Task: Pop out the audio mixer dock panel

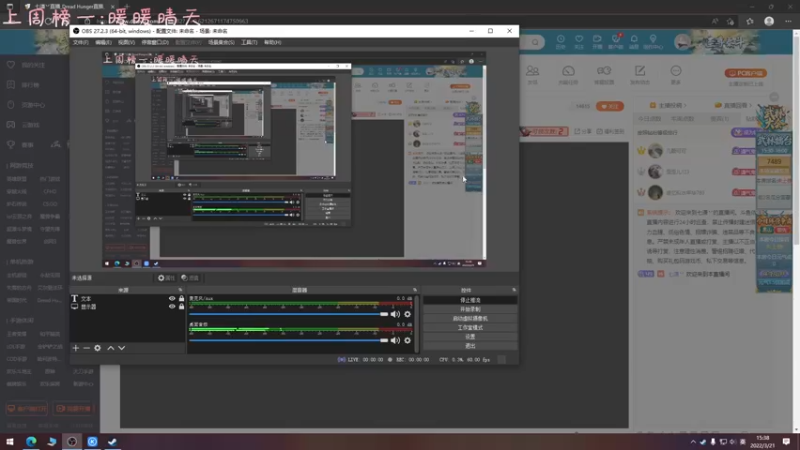Action: click(415, 290)
